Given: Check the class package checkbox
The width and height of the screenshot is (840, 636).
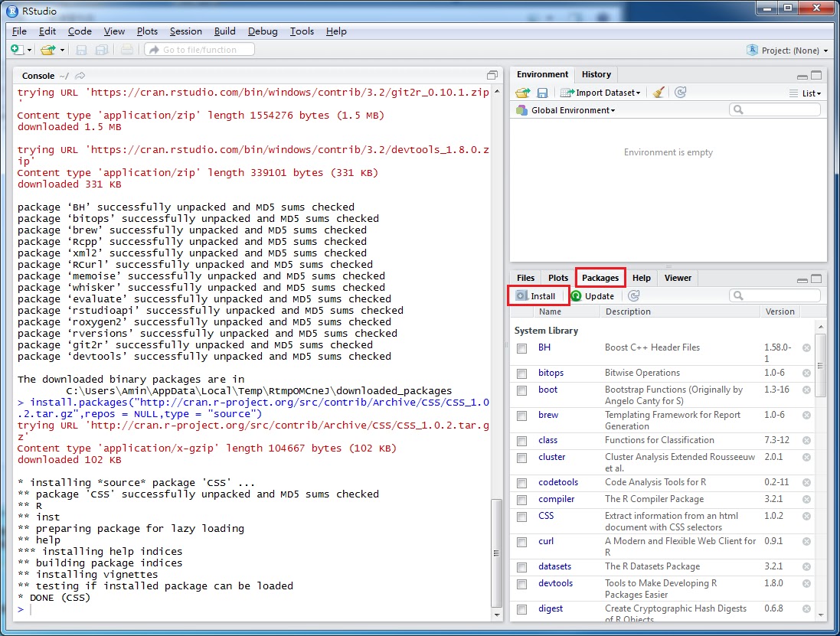Looking at the screenshot, I should [x=521, y=441].
